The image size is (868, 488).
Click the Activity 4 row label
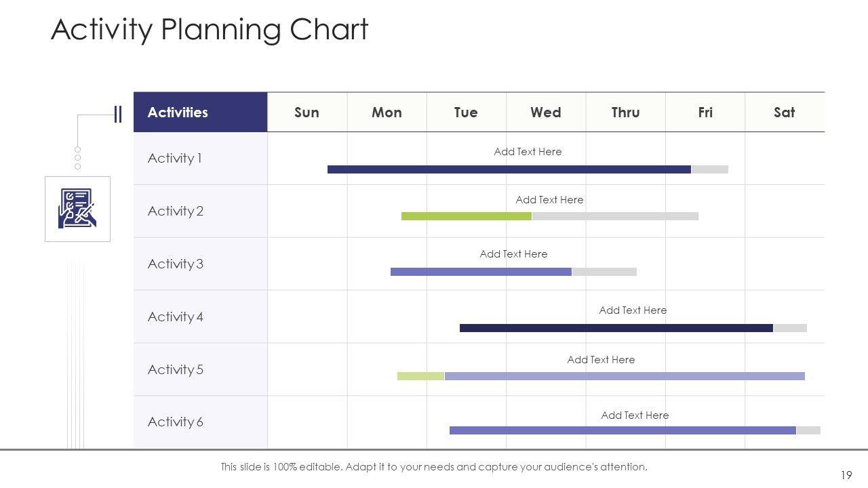(x=176, y=317)
